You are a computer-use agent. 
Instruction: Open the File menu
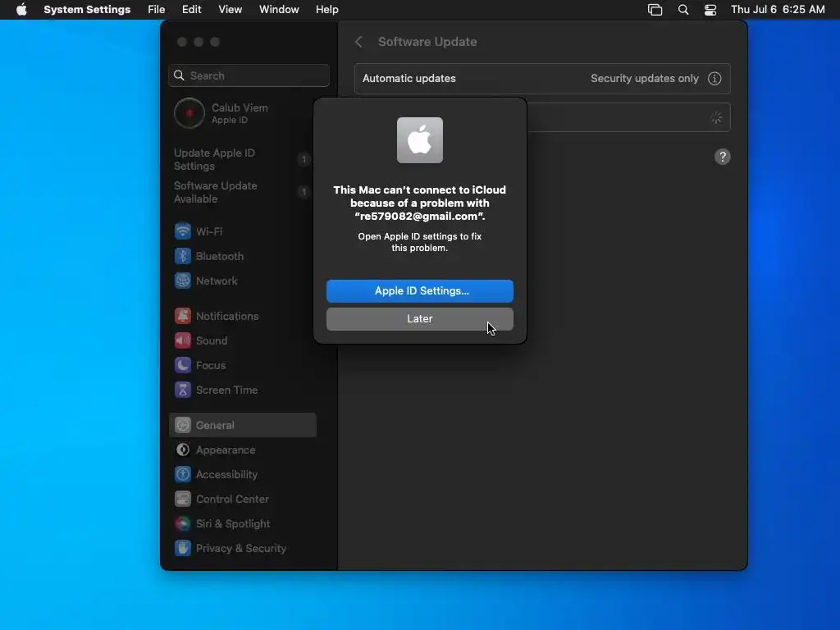coord(157,10)
